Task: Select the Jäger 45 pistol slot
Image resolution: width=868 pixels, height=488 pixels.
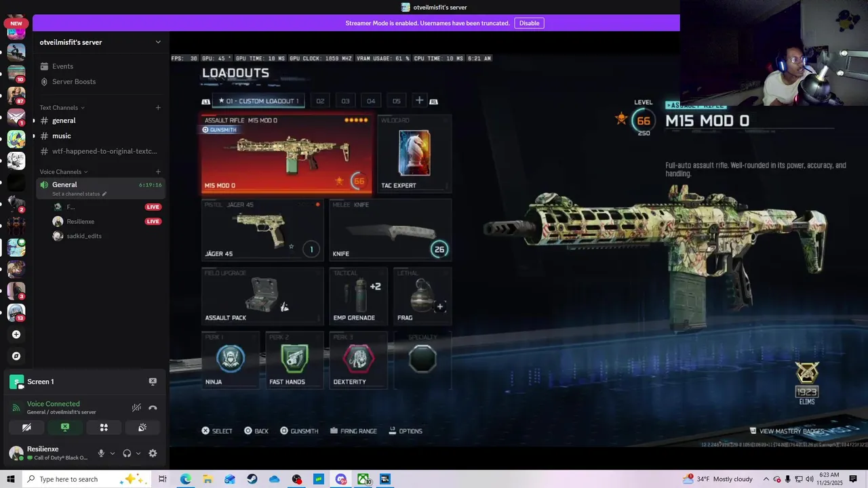Action: [x=262, y=229]
